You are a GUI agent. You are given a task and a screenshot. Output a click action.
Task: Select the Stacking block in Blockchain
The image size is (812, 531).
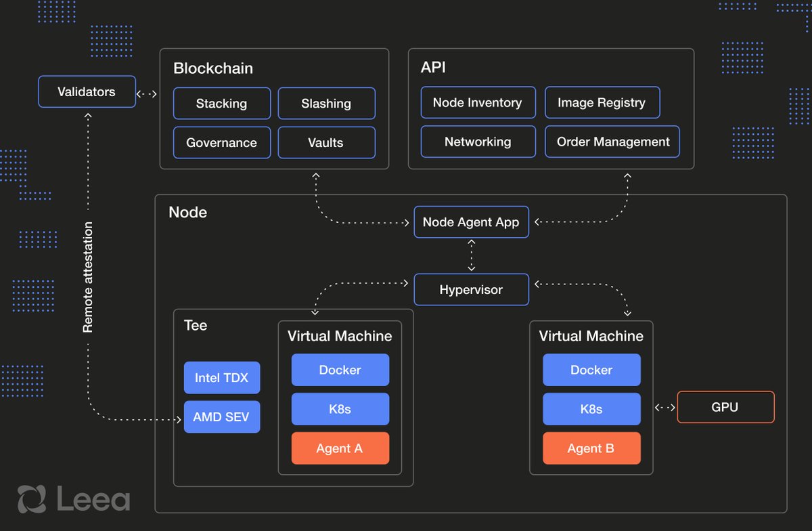[x=222, y=104]
